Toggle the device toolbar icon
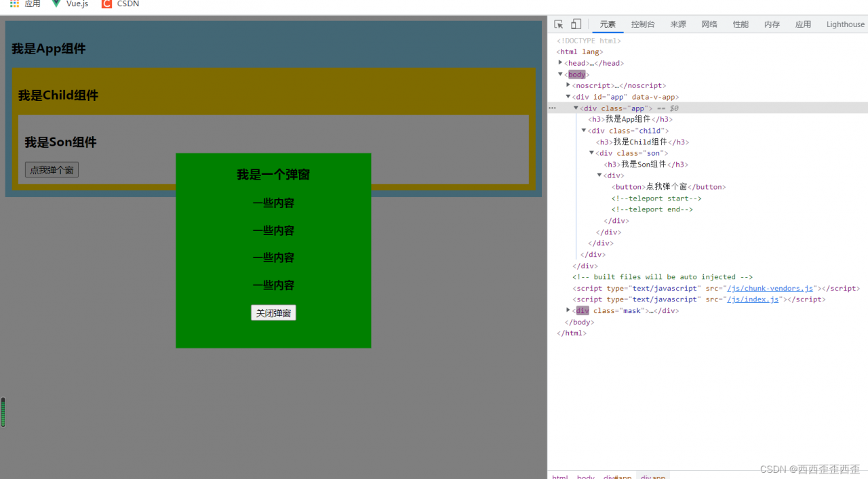868x479 pixels. point(576,24)
